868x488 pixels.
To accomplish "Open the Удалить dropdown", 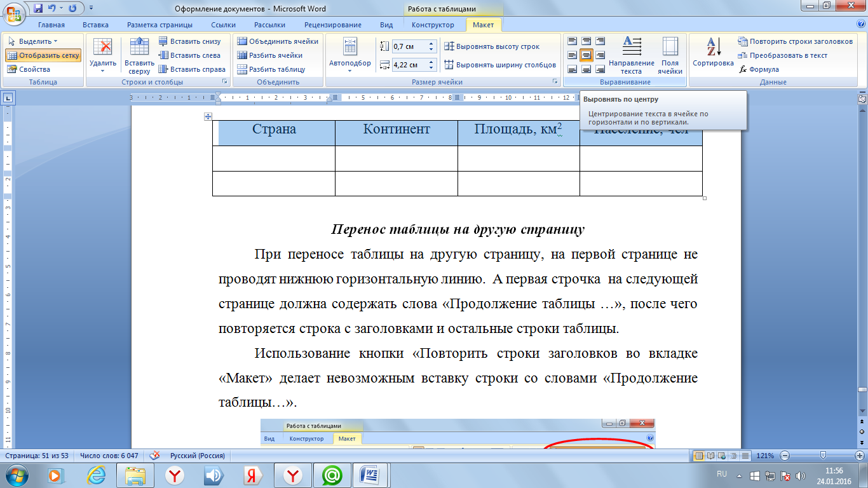I will click(103, 55).
